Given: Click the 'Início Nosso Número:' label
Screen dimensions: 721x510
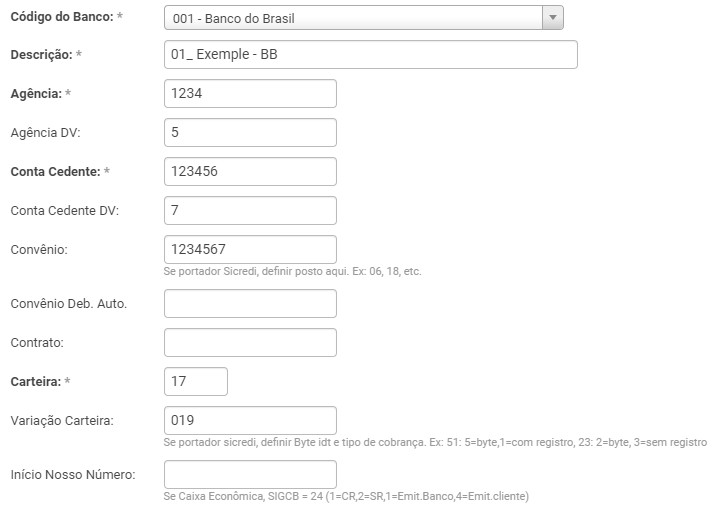Looking at the screenshot, I should (72, 474).
